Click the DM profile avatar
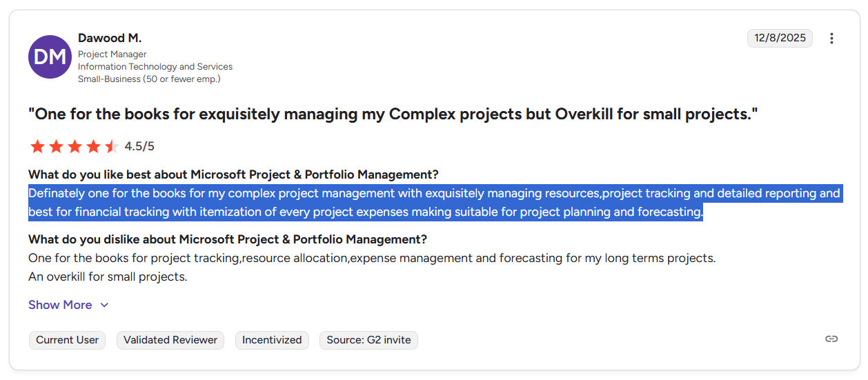868x380 pixels. [x=50, y=57]
